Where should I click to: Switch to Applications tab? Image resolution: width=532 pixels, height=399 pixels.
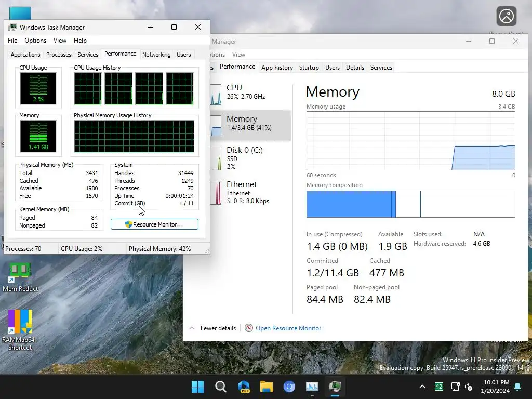(x=25, y=55)
